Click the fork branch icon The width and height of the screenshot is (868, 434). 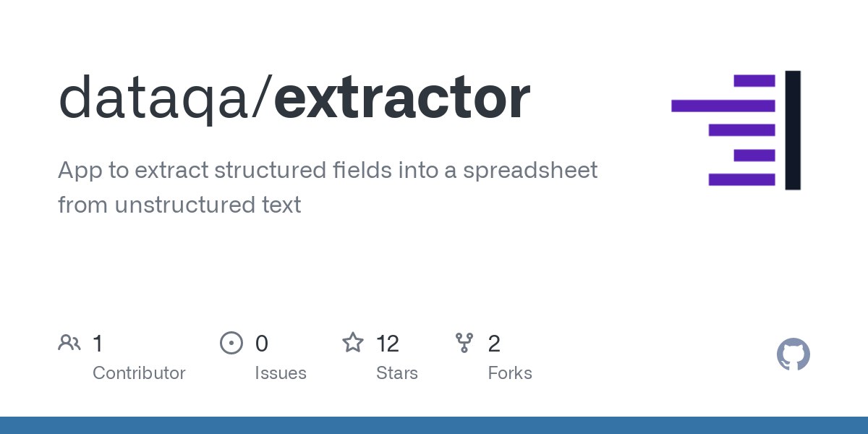[x=464, y=343]
